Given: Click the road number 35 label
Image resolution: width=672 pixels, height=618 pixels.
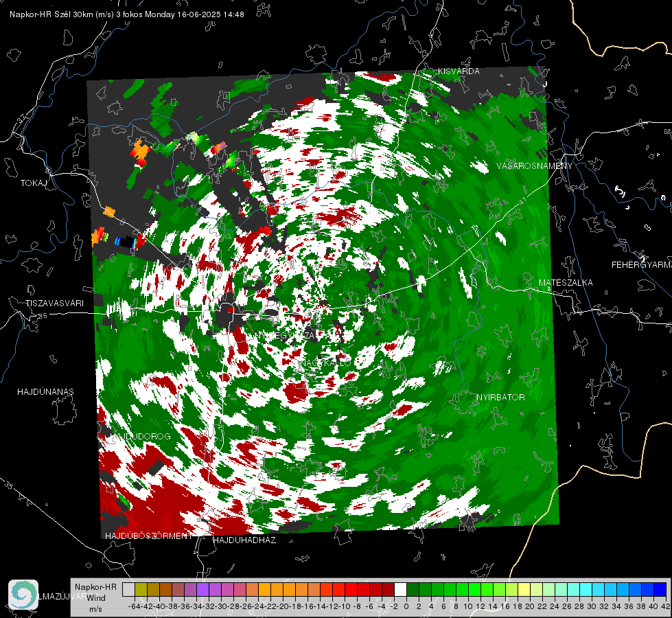Looking at the screenshot, I should pos(8,485).
